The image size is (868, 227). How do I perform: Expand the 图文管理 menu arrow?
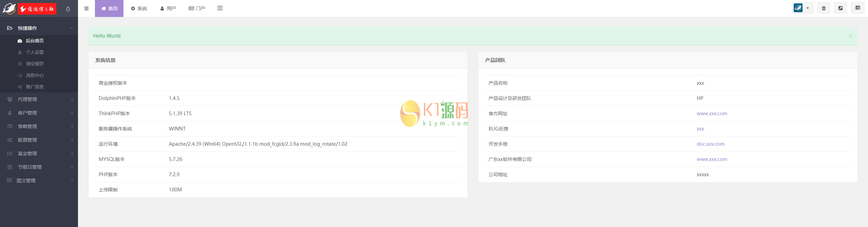(72, 181)
